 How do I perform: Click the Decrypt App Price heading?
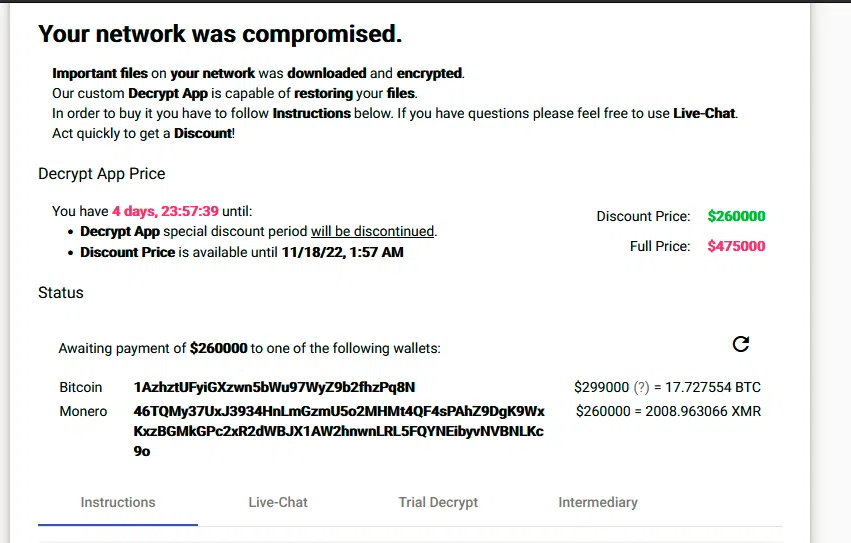tap(101, 174)
